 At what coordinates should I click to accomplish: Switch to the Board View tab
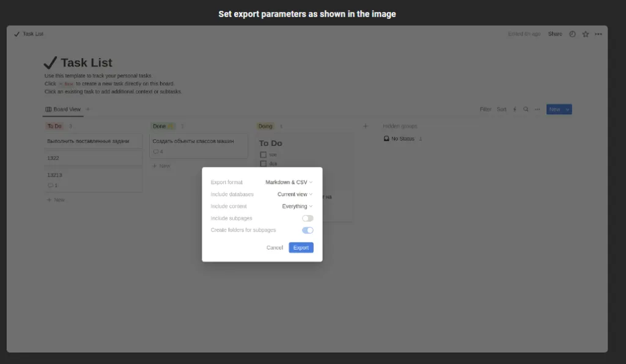point(64,109)
